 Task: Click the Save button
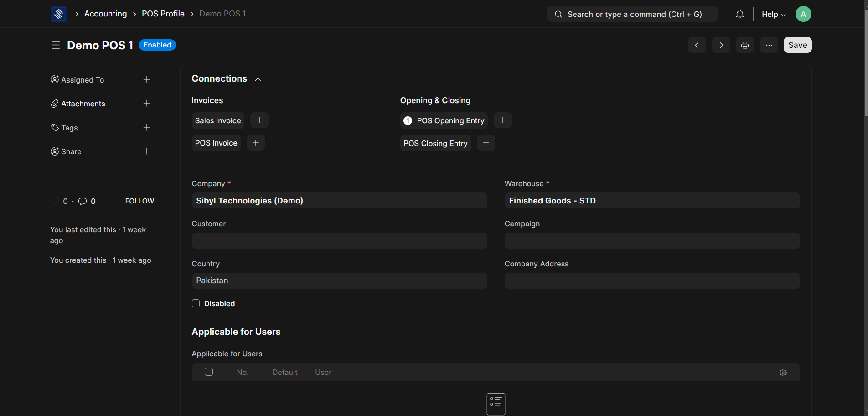pos(797,45)
